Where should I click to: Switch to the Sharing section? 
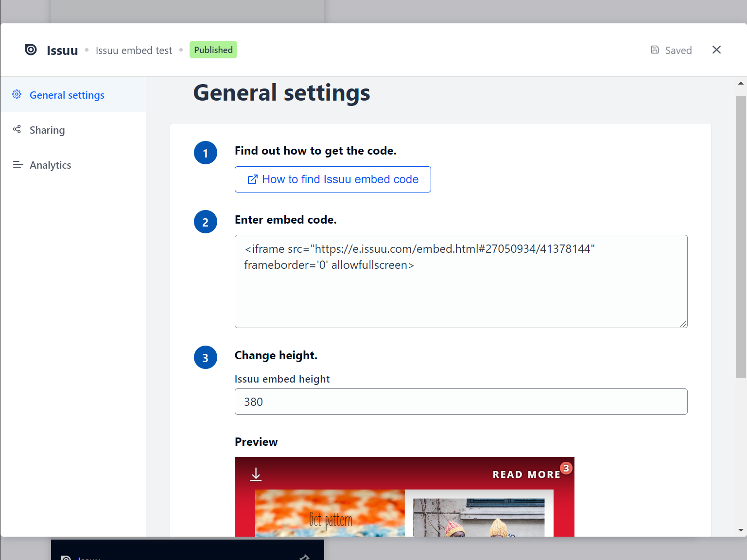pos(47,130)
